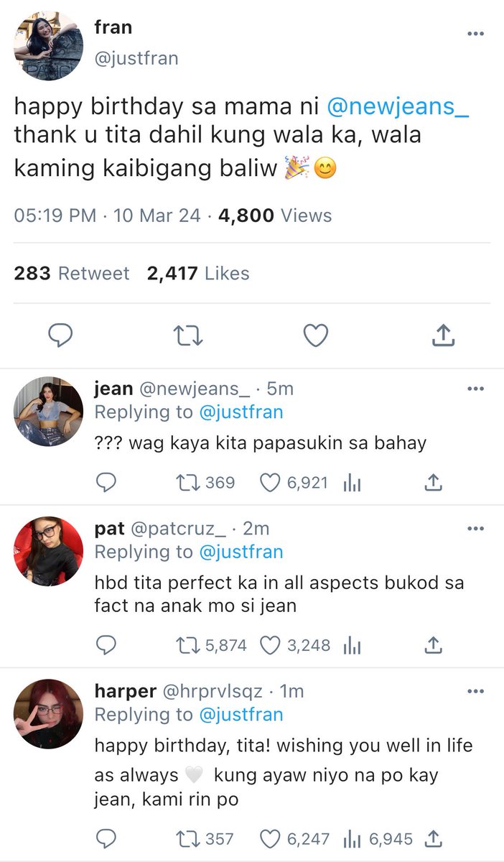This screenshot has width=504, height=862.
Task: Open @justfran link in jean's reply
Action: 241,412
